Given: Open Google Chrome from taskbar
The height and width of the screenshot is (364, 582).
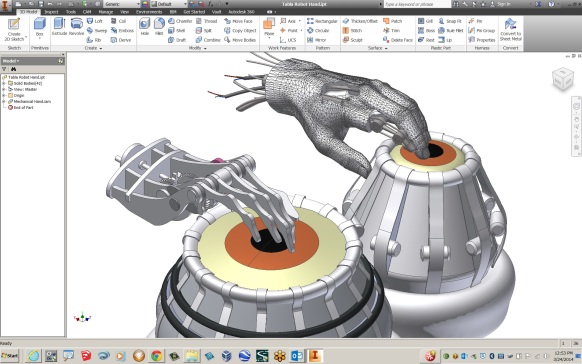Looking at the screenshot, I should (156, 356).
